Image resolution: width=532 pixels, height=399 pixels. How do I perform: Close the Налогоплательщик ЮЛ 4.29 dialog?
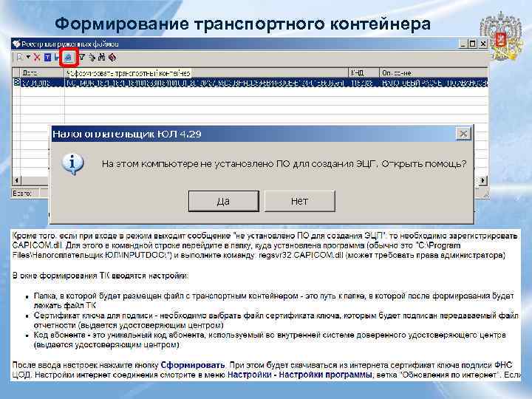463,134
